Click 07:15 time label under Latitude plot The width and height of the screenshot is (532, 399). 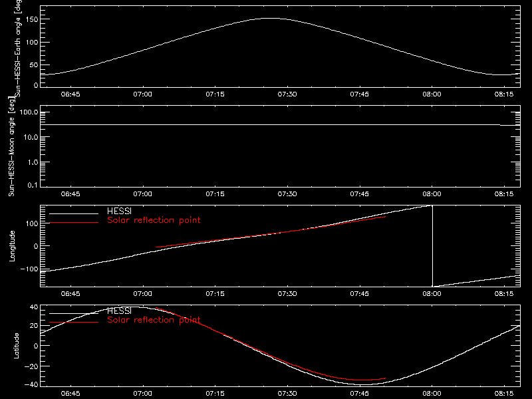coord(215,394)
